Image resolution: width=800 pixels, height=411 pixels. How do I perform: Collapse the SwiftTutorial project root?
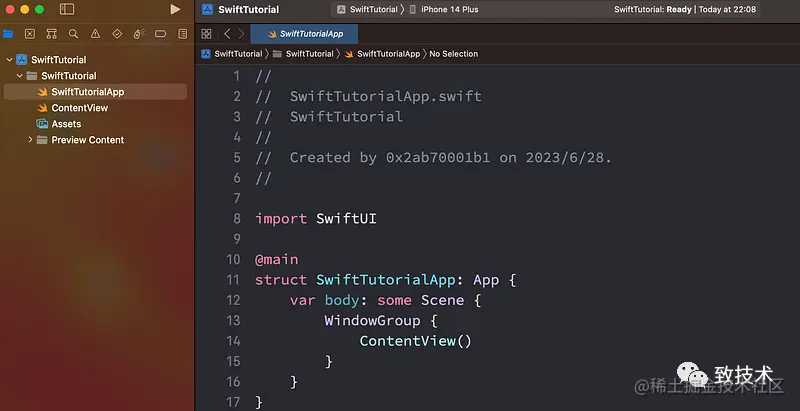[x=9, y=60]
